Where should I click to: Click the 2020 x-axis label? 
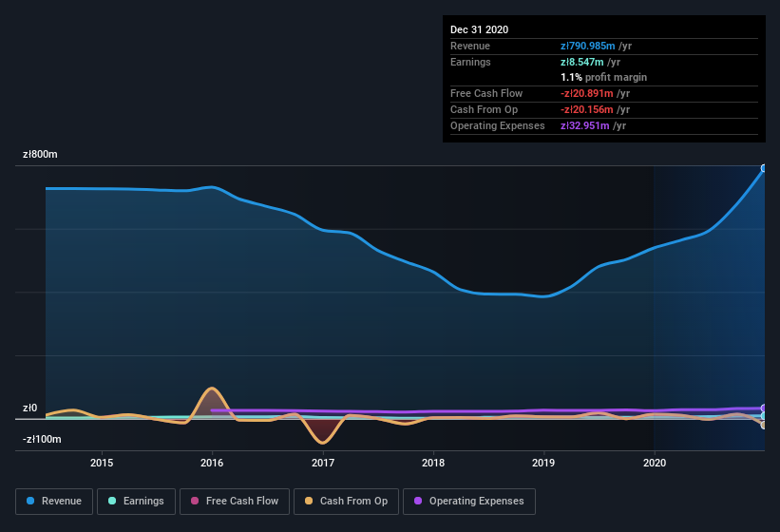[655, 463]
